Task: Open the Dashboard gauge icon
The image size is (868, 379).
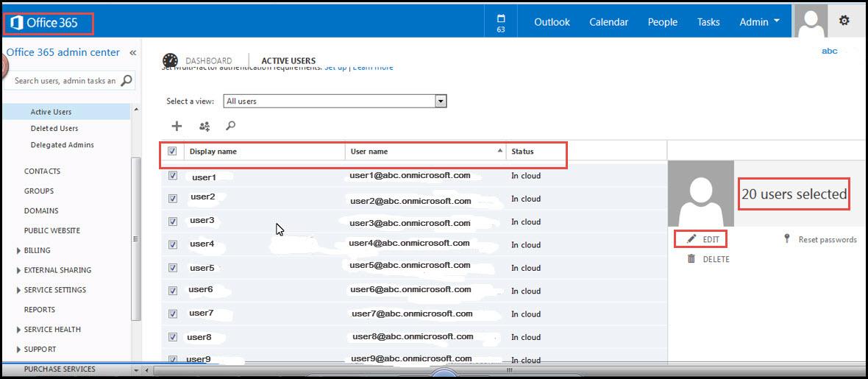Action: coord(171,61)
